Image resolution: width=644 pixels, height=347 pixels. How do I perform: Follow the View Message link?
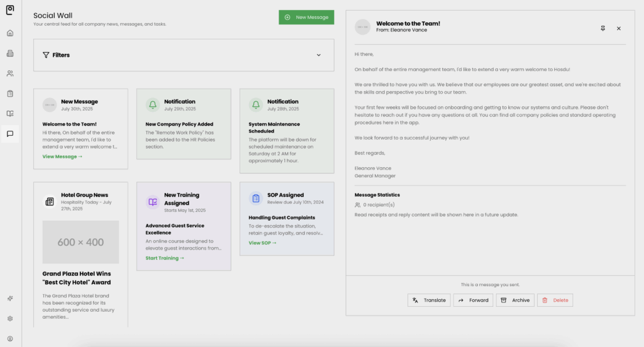[62, 157]
